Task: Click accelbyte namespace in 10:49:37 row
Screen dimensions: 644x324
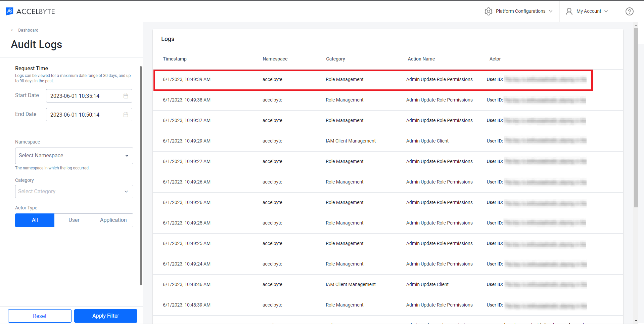Action: point(272,120)
